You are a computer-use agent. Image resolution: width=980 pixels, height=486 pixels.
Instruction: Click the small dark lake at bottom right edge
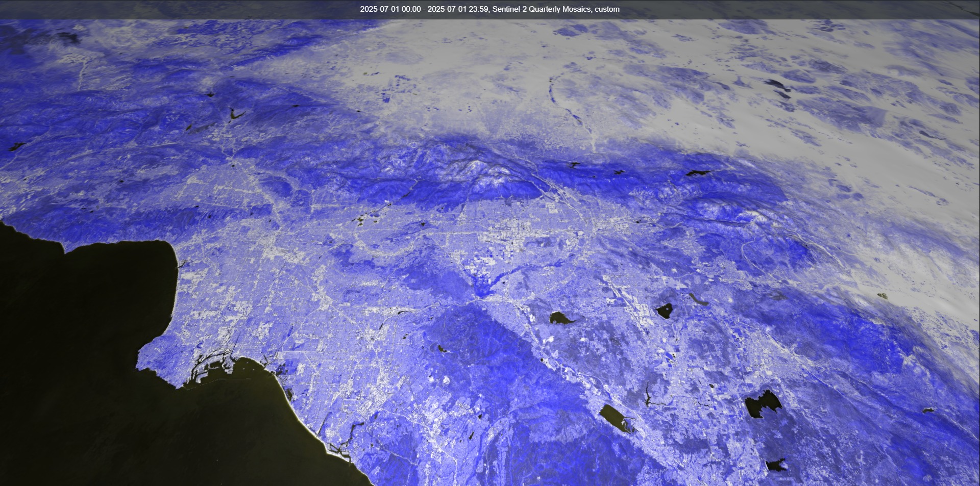[x=775, y=465]
